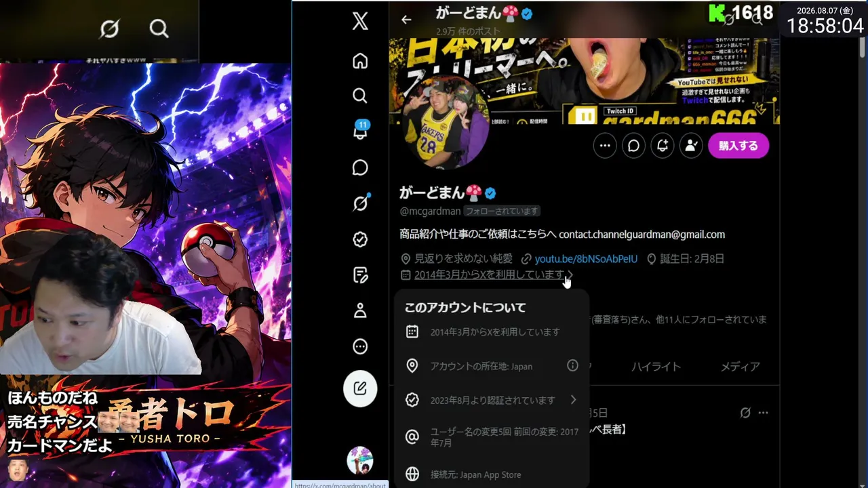Open the Verified badge sidebar icon

pyautogui.click(x=360, y=239)
